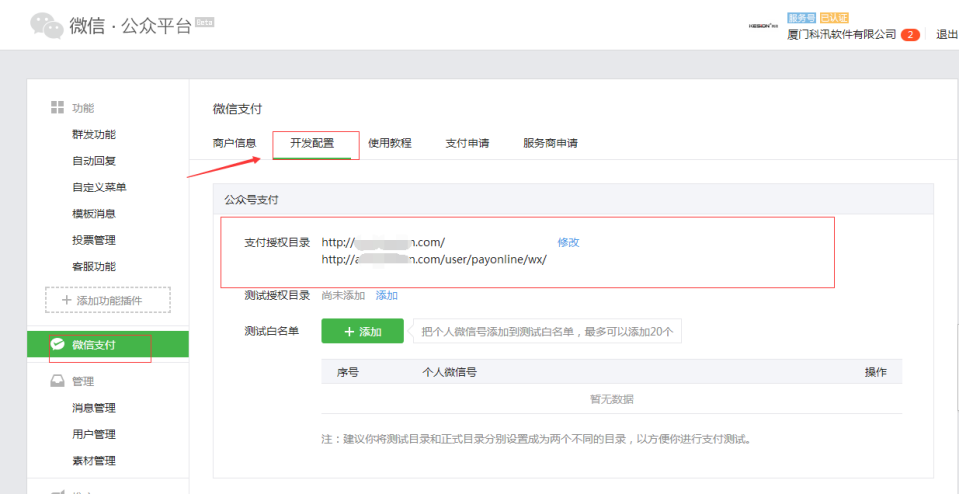
Task: Open the 服务商申请 tab
Action: click(x=550, y=143)
